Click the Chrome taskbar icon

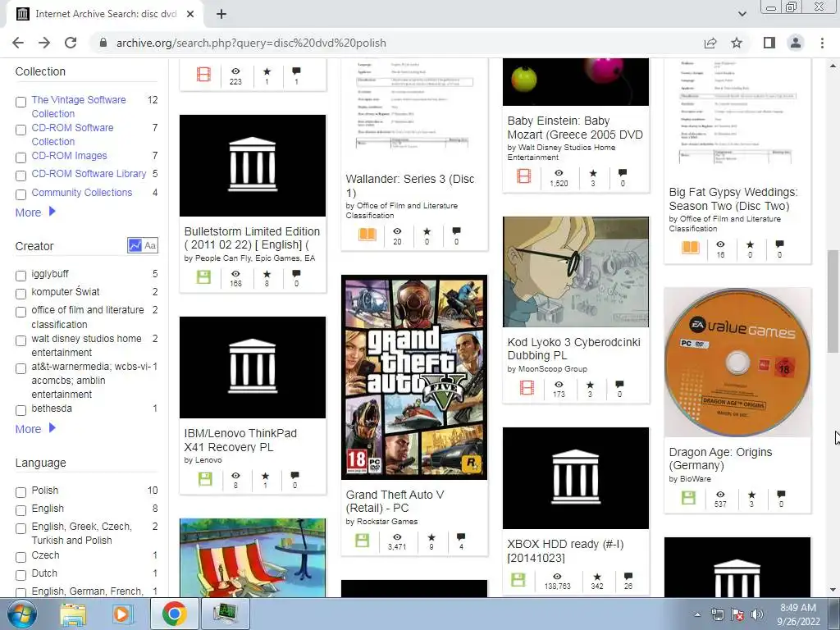174,614
